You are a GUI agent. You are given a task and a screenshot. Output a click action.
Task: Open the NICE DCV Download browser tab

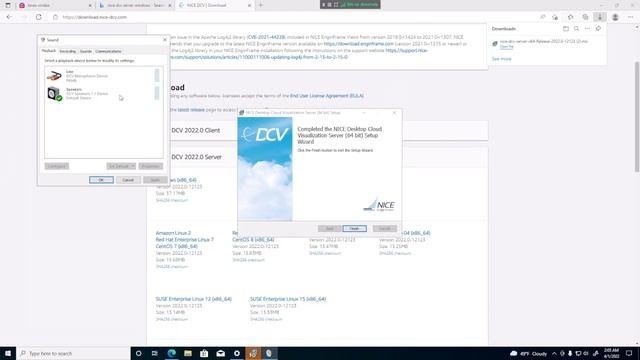[x=215, y=5]
